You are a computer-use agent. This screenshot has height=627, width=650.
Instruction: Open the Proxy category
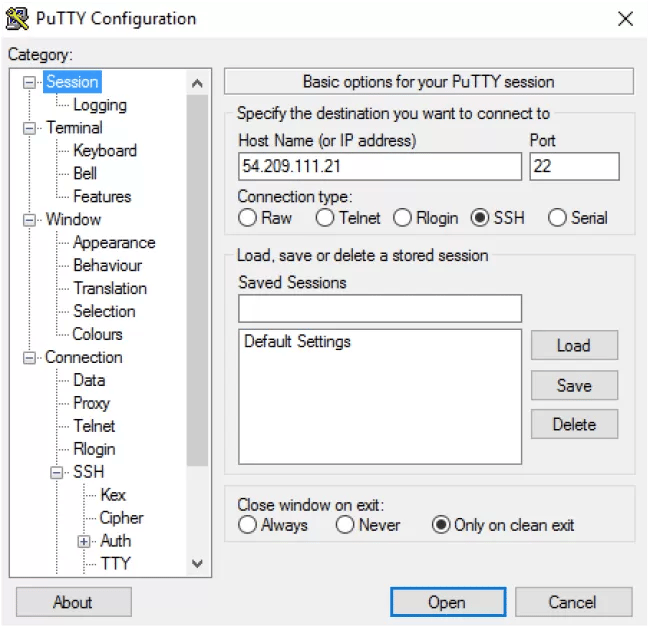click(92, 403)
